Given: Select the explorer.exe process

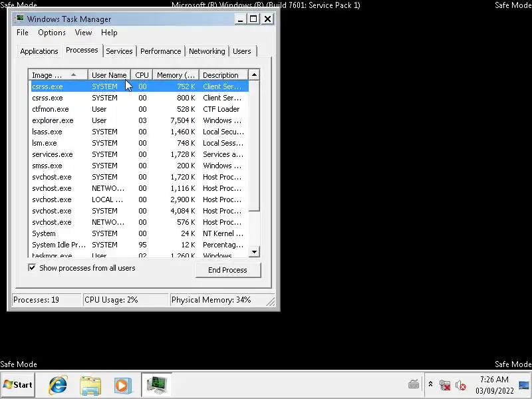Looking at the screenshot, I should (x=140, y=120).
